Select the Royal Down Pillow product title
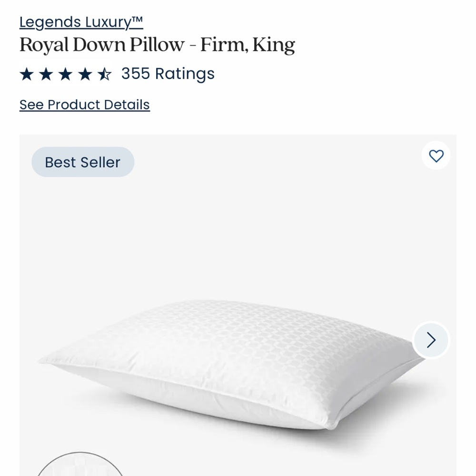476x476 pixels. pos(157,44)
